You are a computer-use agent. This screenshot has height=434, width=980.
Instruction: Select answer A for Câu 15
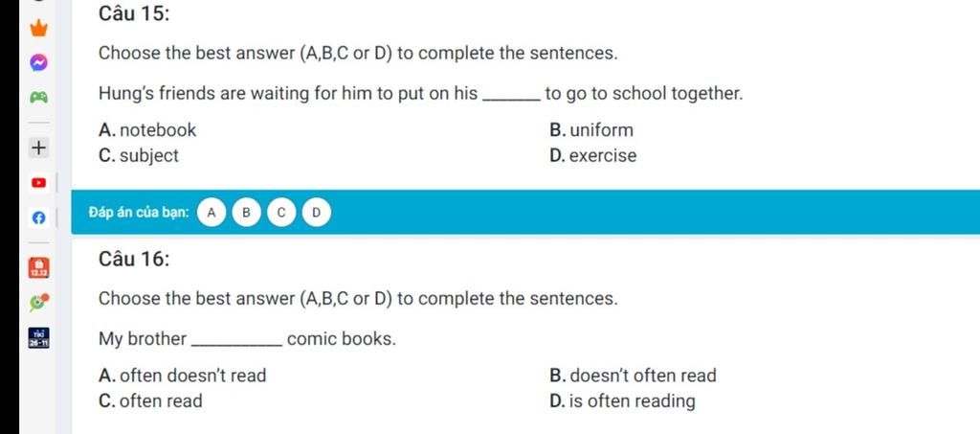(212, 213)
